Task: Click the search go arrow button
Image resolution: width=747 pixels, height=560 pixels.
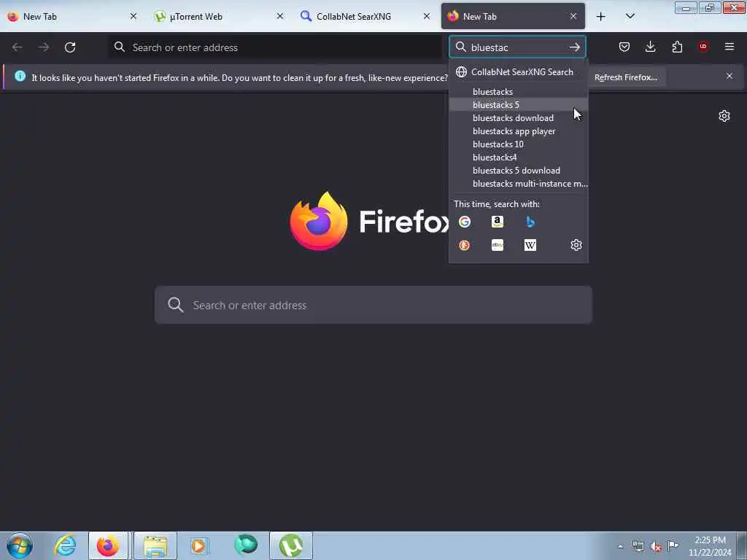Action: [575, 47]
